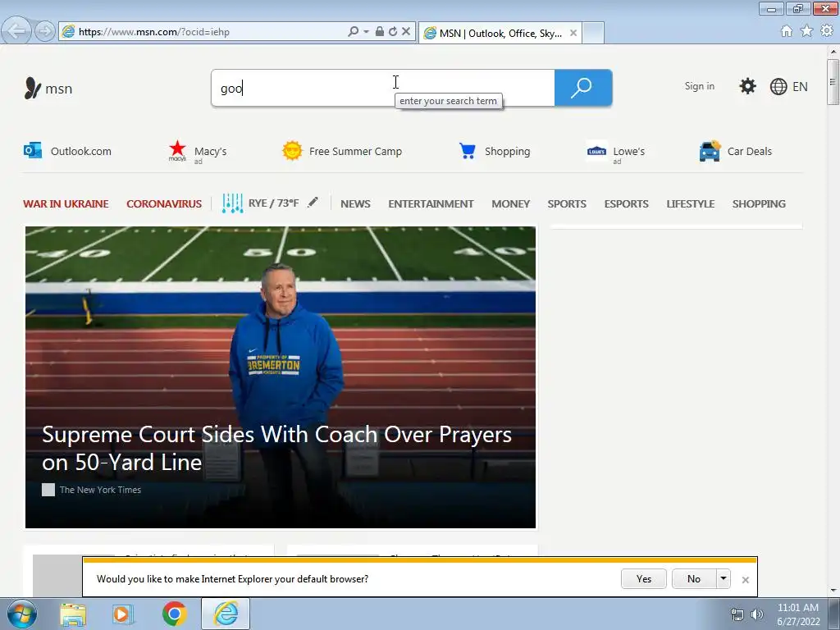Click the Home icon in Internet Explorer
The image size is (840, 630).
[787, 31]
